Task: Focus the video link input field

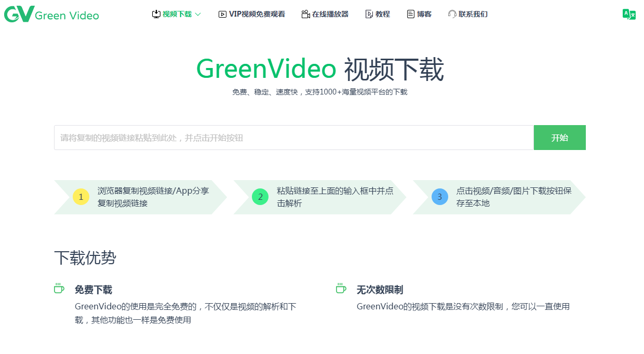Action: click(x=293, y=138)
